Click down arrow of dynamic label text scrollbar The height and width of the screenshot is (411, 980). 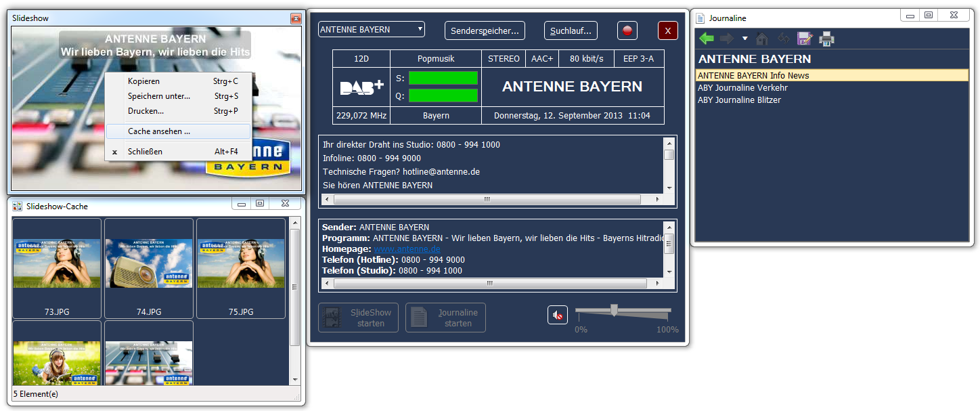coord(669,188)
